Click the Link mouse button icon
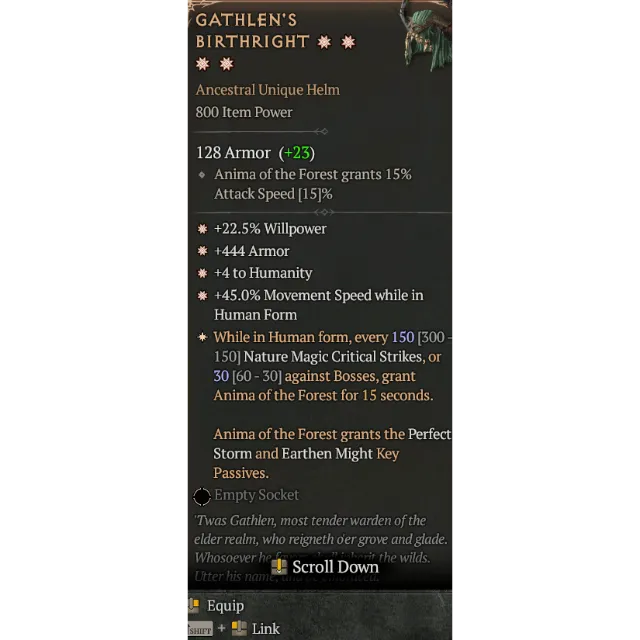Image resolution: width=640 pixels, height=640 pixels. (239, 629)
